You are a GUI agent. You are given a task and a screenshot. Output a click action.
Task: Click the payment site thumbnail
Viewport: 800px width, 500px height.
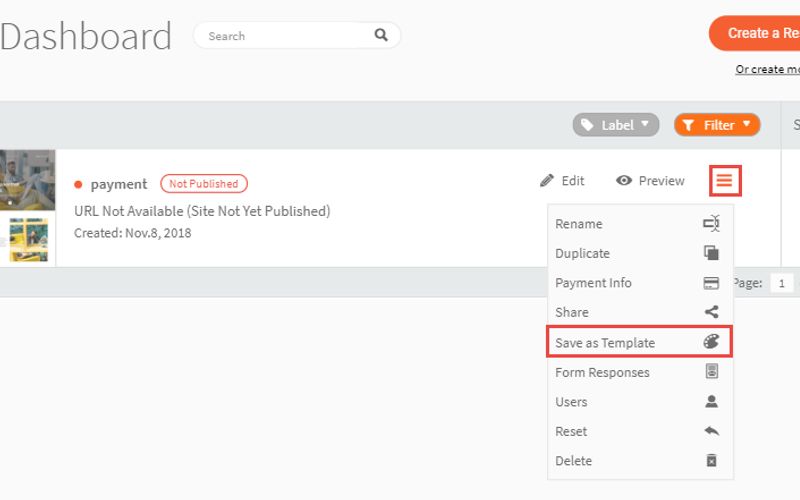click(27, 207)
